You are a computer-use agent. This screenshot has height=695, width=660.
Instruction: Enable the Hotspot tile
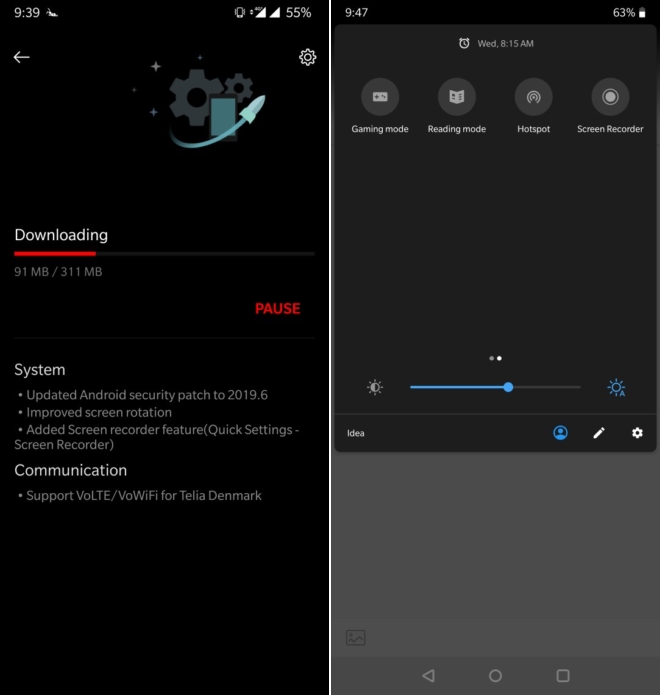click(x=533, y=97)
